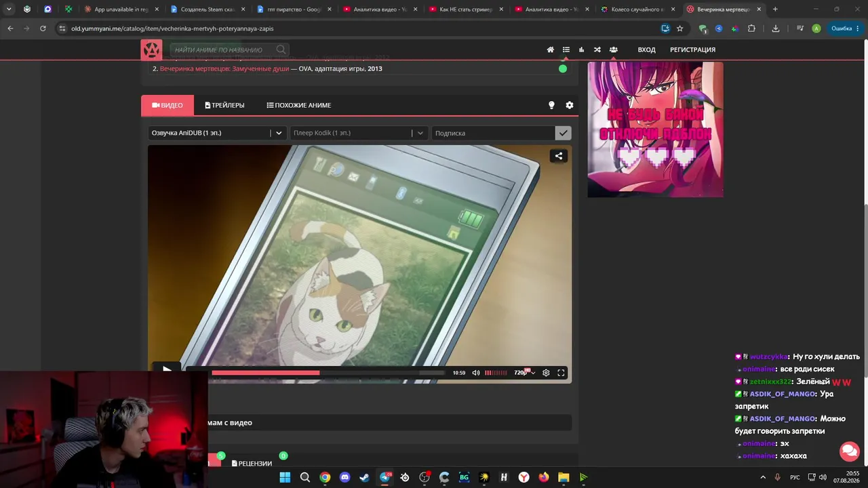Screen dimensions: 868x488
Task: Show hidden system tray icons
Action: coord(763,477)
